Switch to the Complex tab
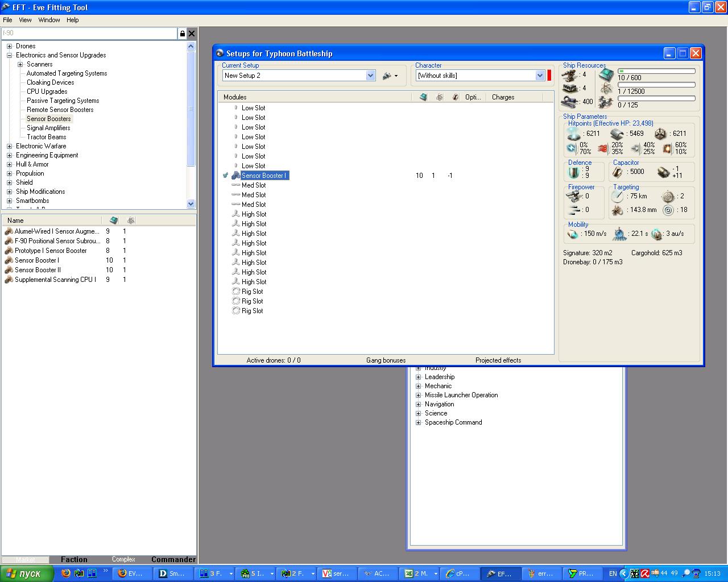This screenshot has width=728, height=582. [x=123, y=559]
